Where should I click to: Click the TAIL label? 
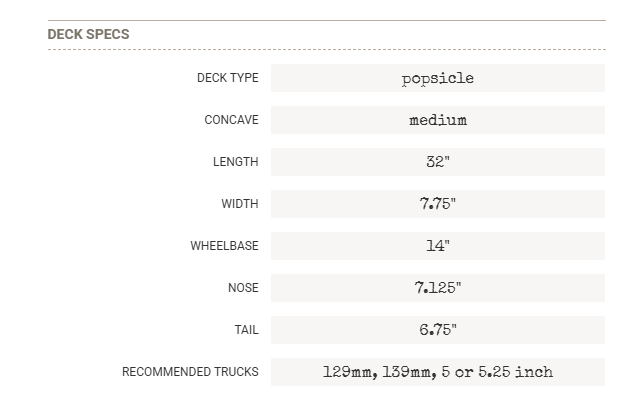[245, 330]
